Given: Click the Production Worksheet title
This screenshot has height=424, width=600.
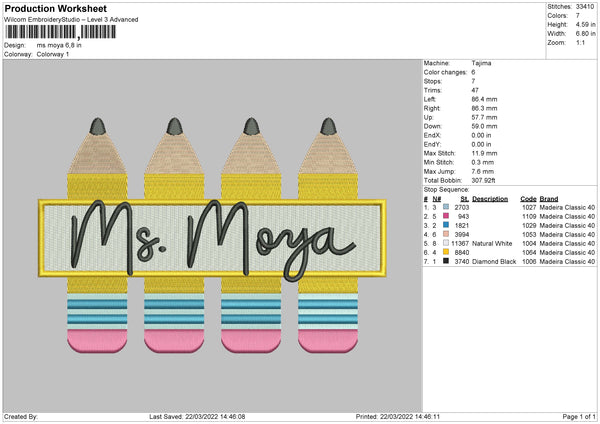Looking at the screenshot, I should click(54, 8).
